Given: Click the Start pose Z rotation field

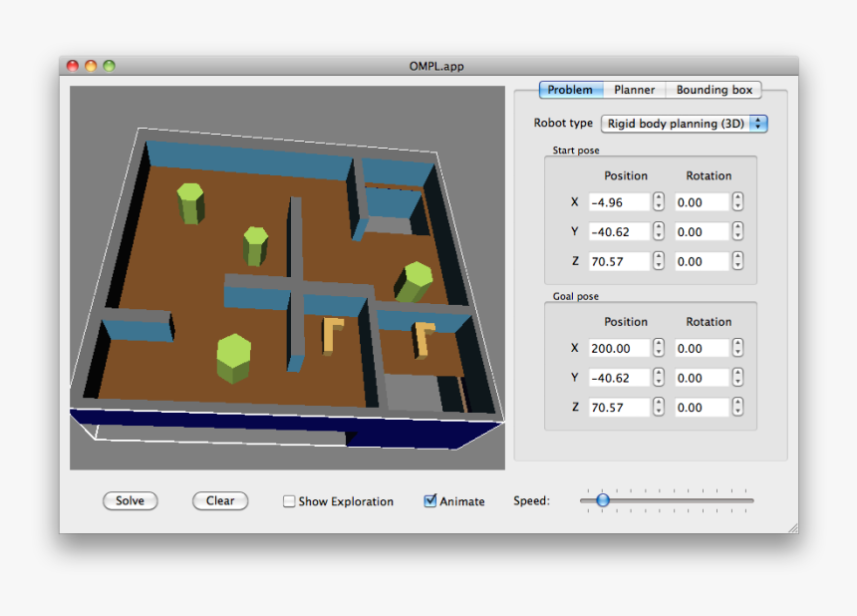Looking at the screenshot, I should [702, 261].
